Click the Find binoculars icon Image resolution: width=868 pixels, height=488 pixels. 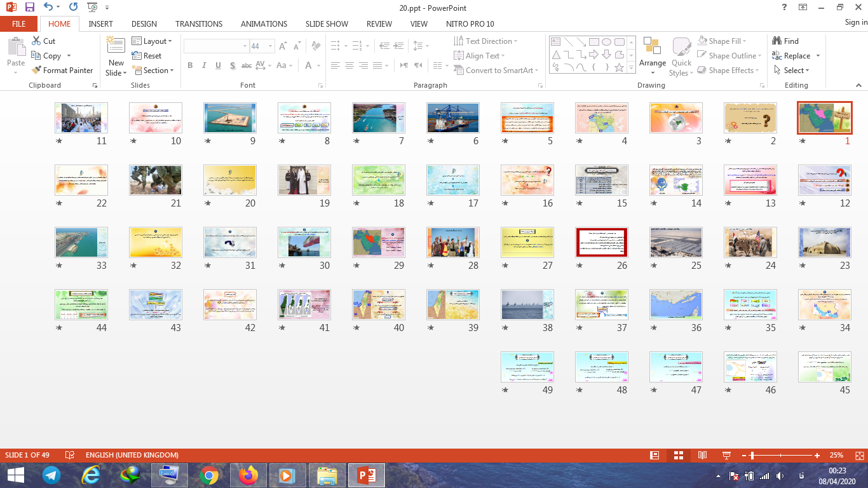pyautogui.click(x=776, y=41)
